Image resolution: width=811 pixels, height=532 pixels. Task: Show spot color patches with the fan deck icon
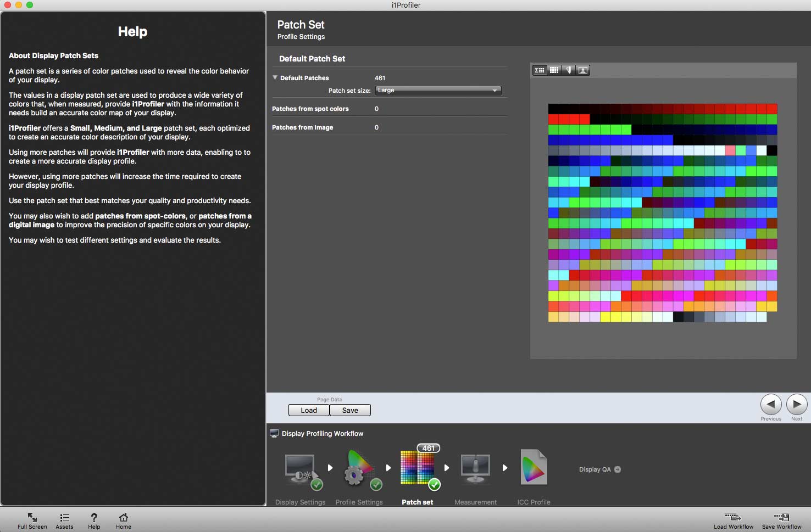coord(569,70)
